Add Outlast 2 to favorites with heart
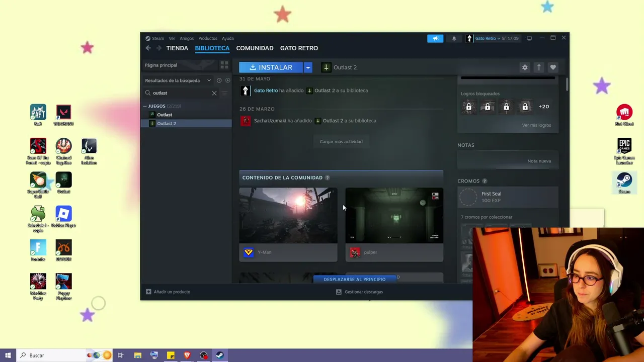Viewport: 644px width, 362px height. point(553,67)
